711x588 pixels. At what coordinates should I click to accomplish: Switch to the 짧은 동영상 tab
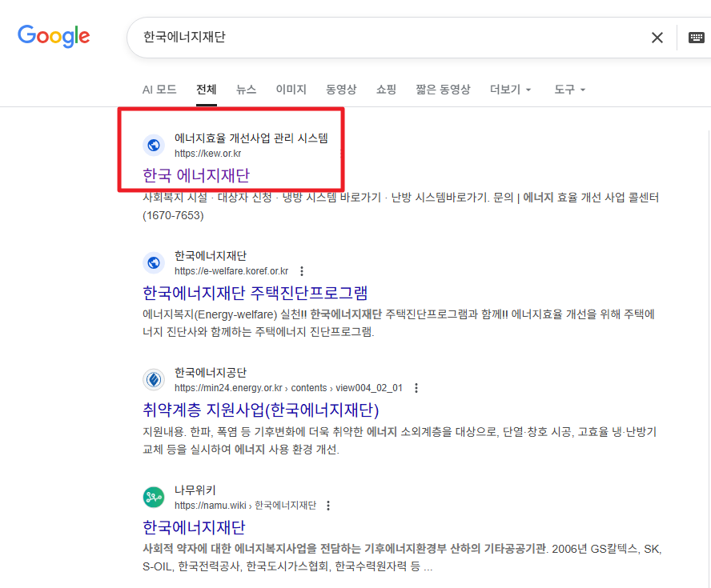tap(443, 90)
